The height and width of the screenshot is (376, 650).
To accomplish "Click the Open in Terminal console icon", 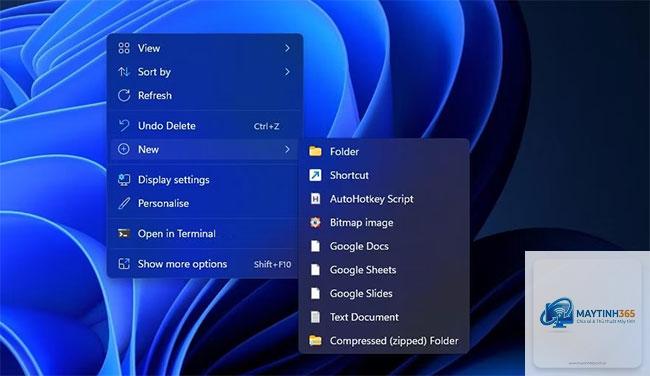I will (x=124, y=233).
